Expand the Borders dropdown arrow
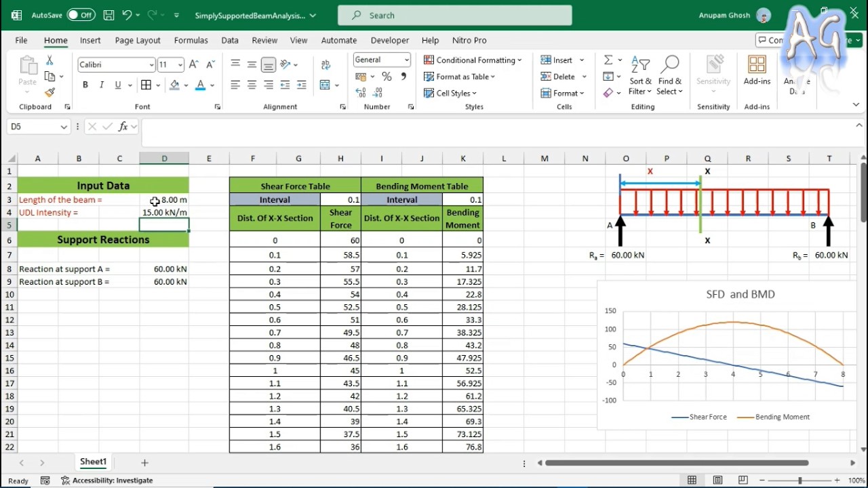868x488 pixels. [158, 85]
